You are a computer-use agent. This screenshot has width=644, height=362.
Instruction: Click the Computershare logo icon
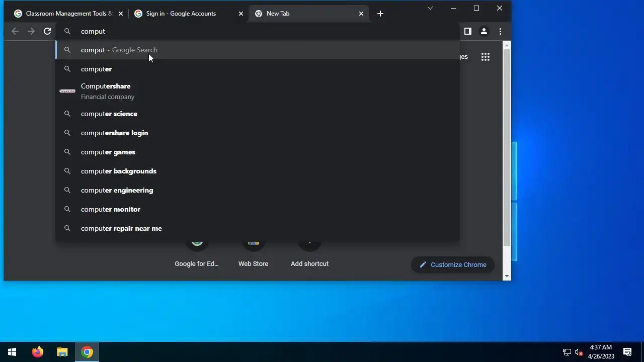(x=67, y=91)
